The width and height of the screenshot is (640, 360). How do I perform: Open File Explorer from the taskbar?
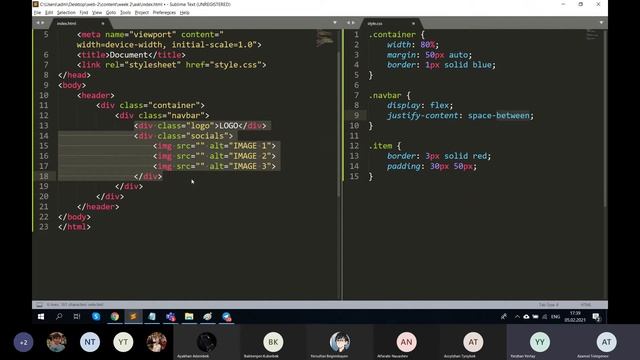coord(189,317)
